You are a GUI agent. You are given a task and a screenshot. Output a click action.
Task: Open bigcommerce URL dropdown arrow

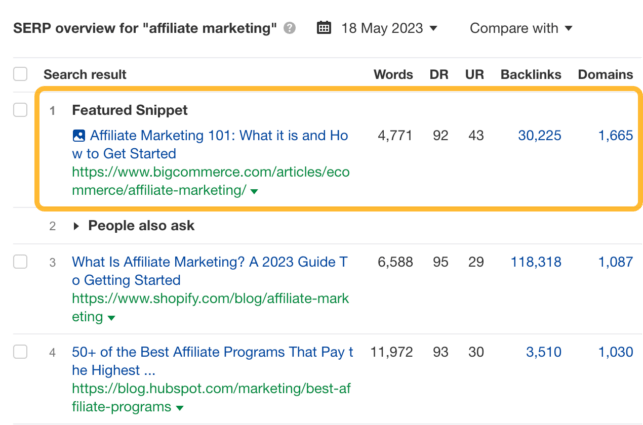(x=254, y=191)
